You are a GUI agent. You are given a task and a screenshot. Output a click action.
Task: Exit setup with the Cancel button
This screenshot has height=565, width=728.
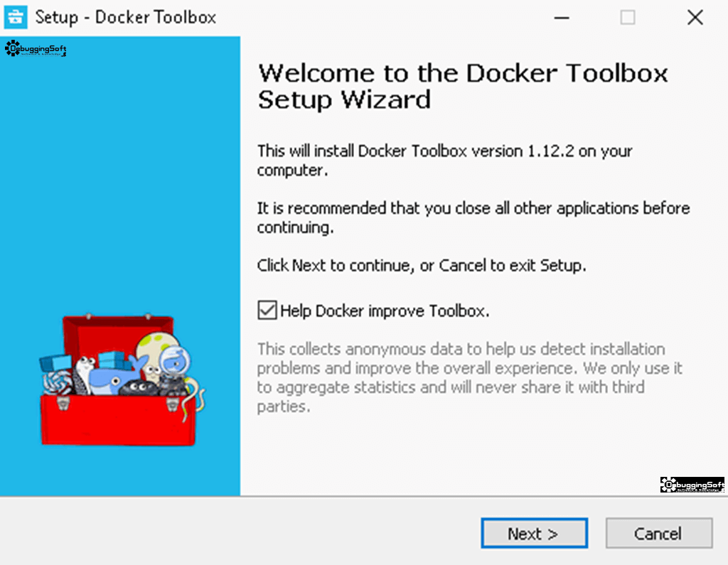[659, 533]
